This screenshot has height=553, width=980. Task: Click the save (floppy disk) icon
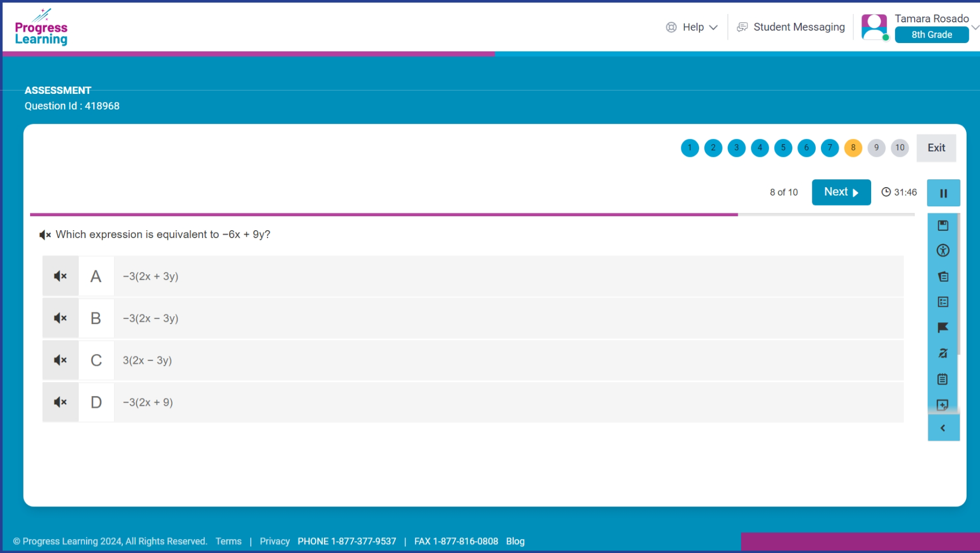click(943, 225)
